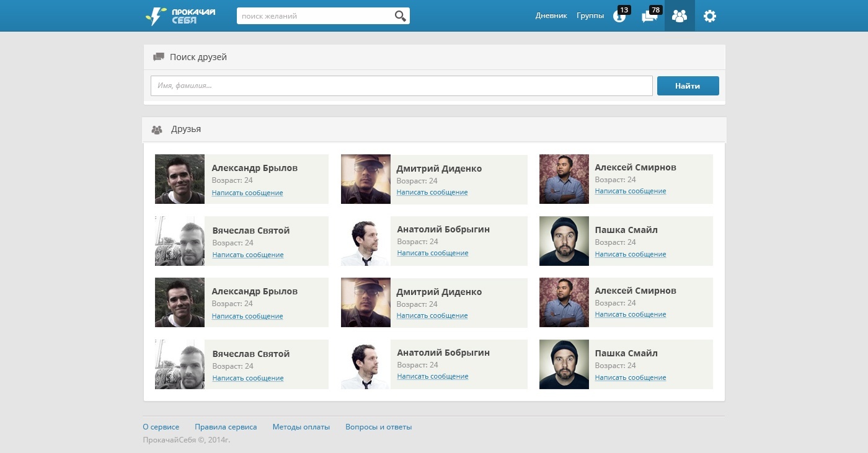Click the ПрокачайСебя logo
This screenshot has width=868, height=453.
pyautogui.click(x=180, y=16)
